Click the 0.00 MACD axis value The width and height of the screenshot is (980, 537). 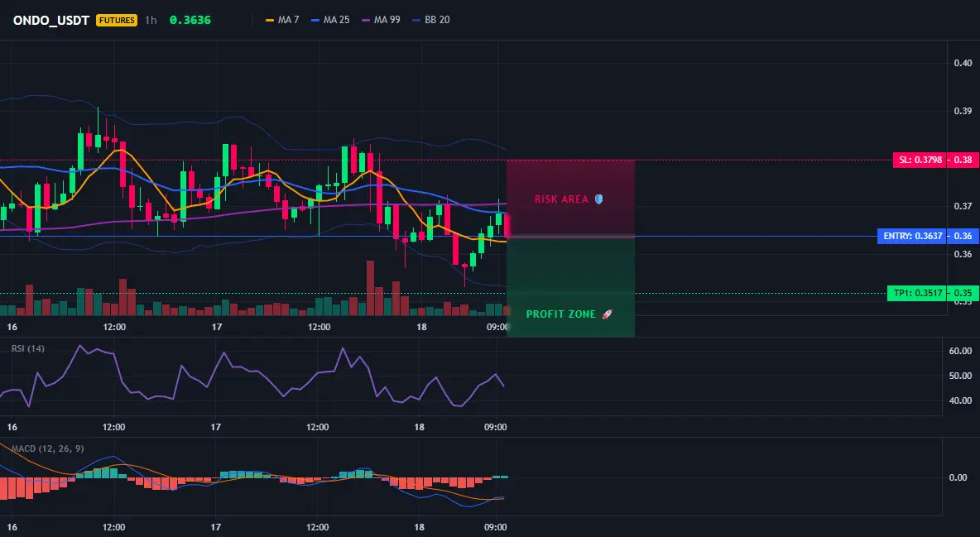coord(958,477)
